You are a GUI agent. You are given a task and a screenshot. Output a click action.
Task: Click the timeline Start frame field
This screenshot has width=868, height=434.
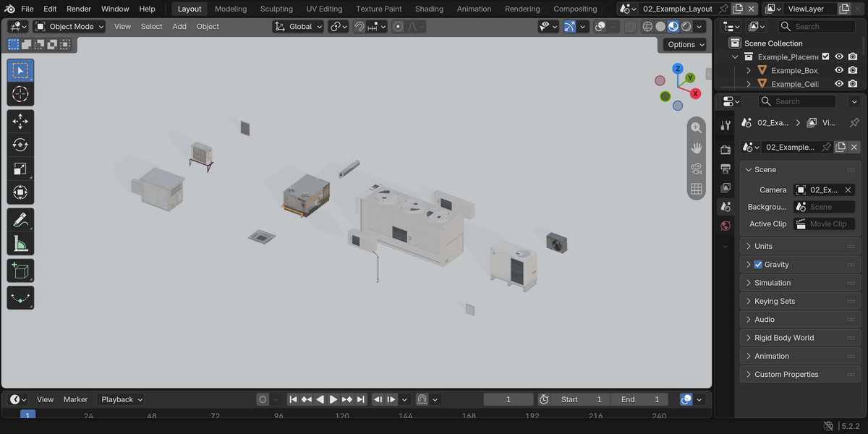tap(581, 399)
